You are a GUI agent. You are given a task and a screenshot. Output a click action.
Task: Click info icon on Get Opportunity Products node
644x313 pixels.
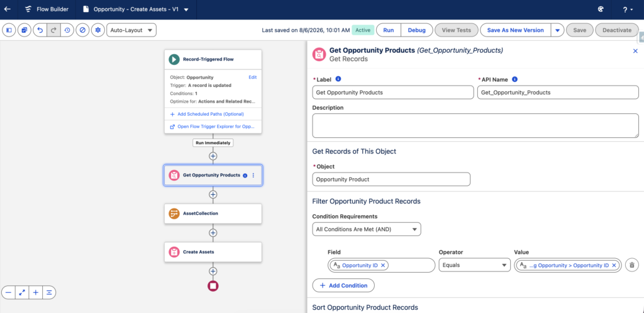pyautogui.click(x=245, y=175)
